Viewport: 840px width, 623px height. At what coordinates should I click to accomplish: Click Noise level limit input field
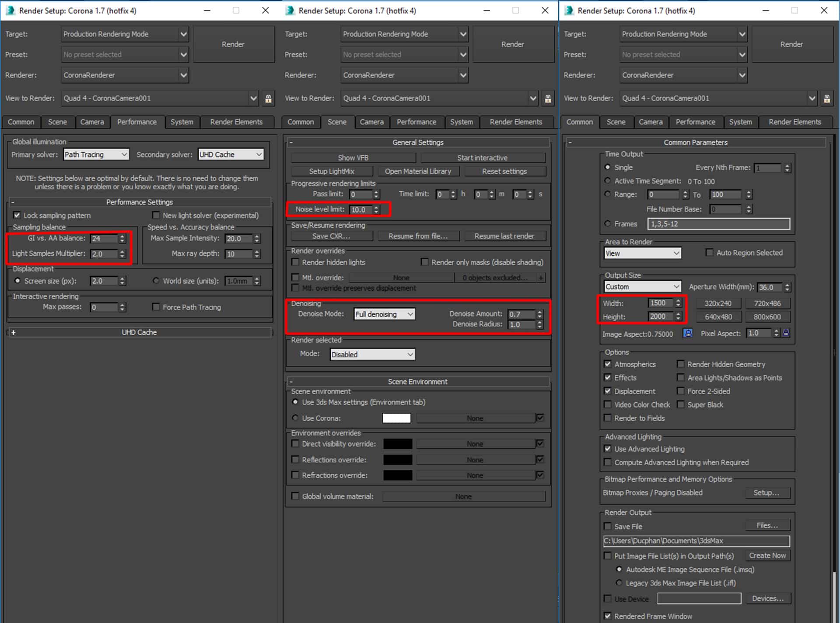[x=361, y=210]
